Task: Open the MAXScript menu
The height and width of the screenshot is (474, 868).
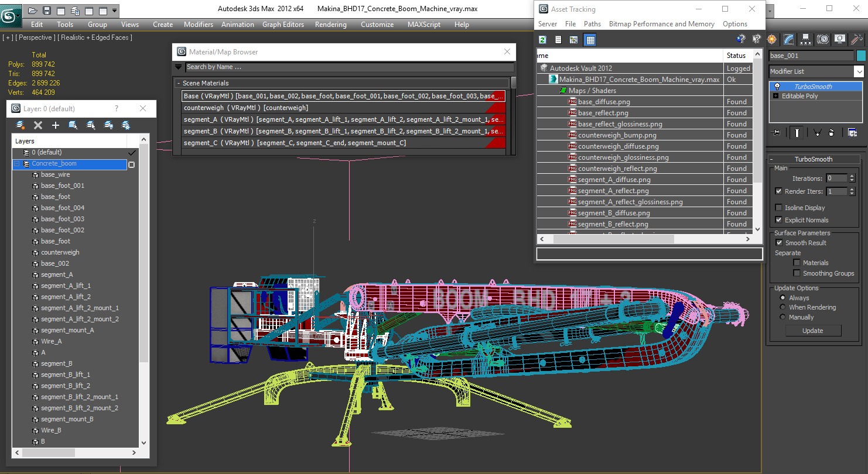Action: tap(425, 25)
